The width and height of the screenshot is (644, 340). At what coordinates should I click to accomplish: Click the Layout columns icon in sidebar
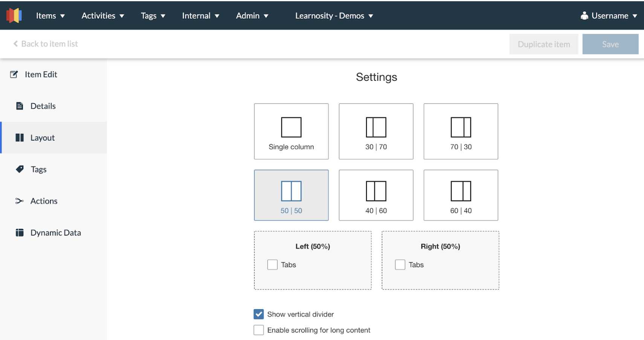(20, 138)
